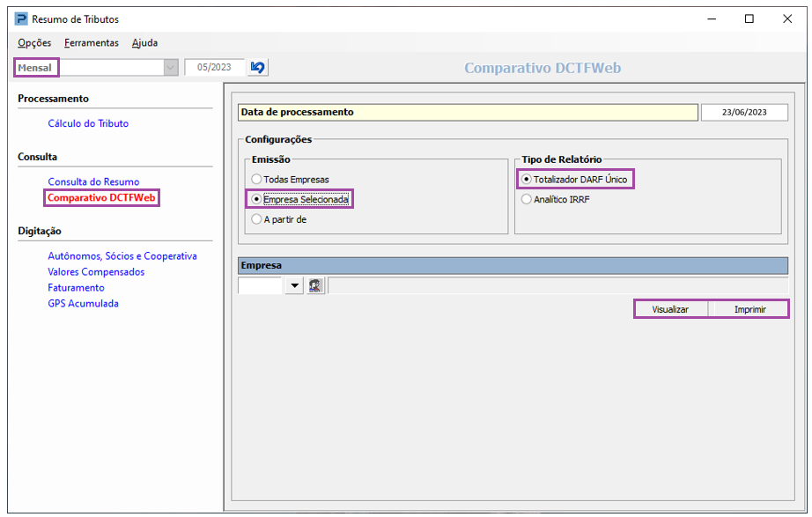Click the Empresa code input field
Viewport: 812px width, 517px height.
point(260,285)
